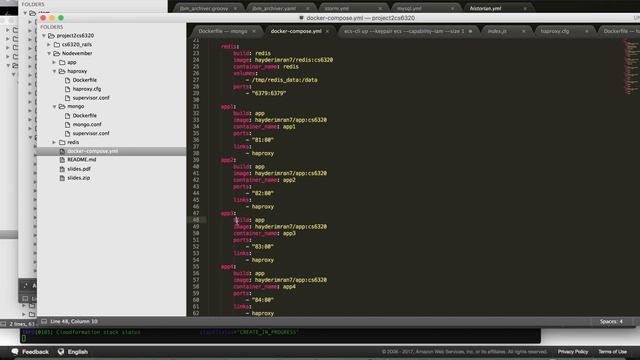Click the English language selector
The image size is (640, 360).
(78, 351)
